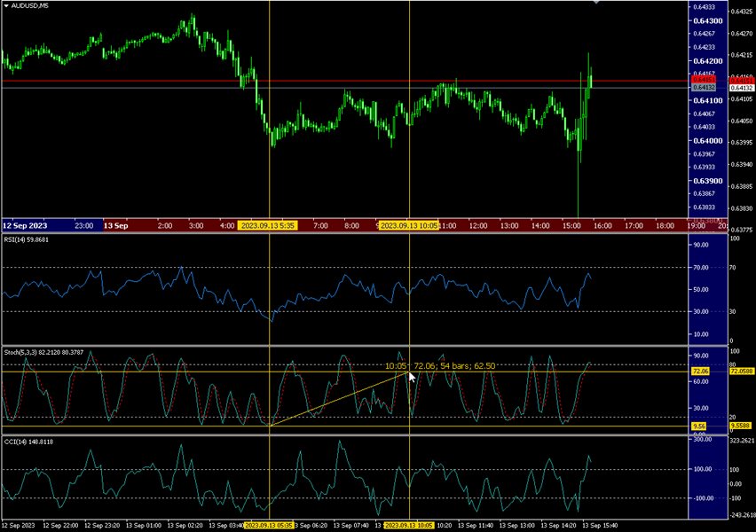This screenshot has height=532, width=756.
Task: Click the 7:00 time axis label
Action: [320, 225]
